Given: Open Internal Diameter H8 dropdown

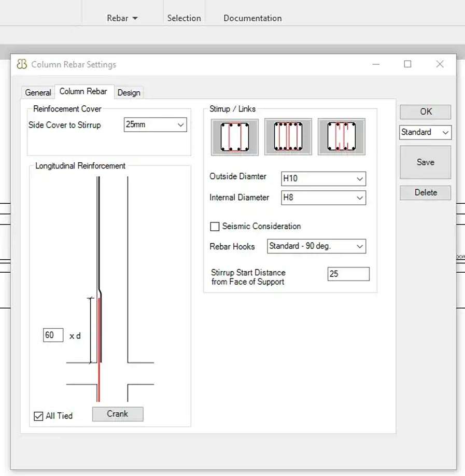Looking at the screenshot, I should [x=323, y=198].
